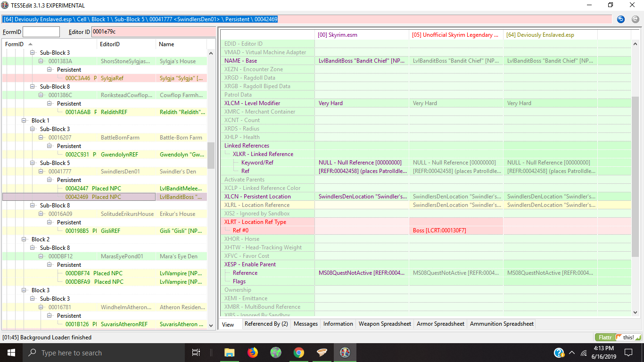644x362 pixels.
Task: Collapse the Block 3 tree node
Action: 25,290
